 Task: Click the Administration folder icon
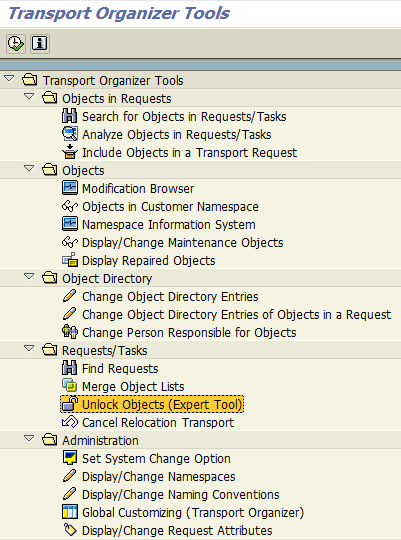tap(50, 440)
